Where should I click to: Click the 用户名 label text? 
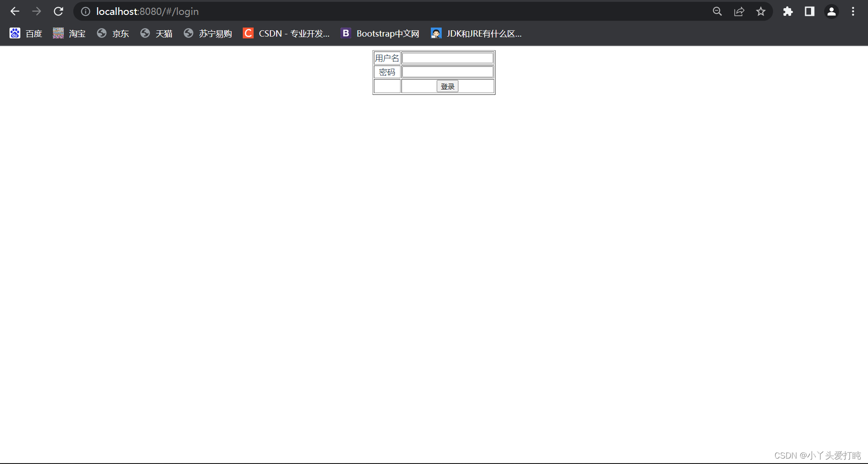387,58
